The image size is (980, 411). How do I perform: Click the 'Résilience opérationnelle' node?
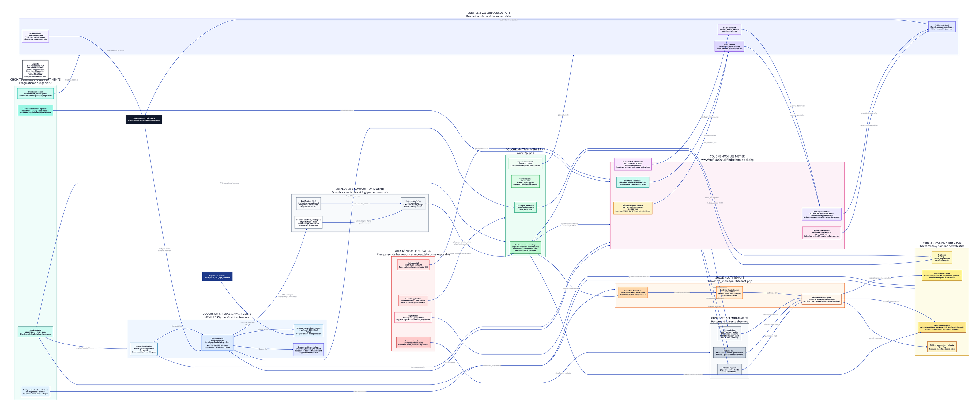(x=633, y=208)
